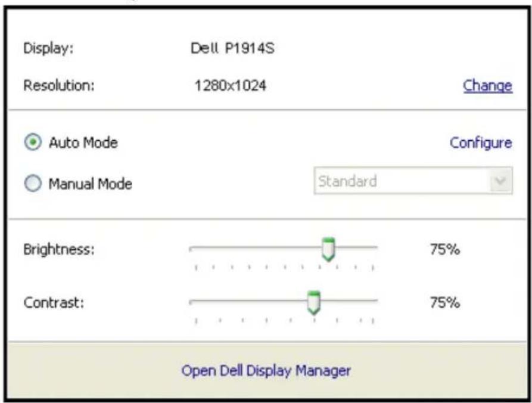Select the Auto Mode radio button
Screen dimensions: 532x403
(33, 142)
